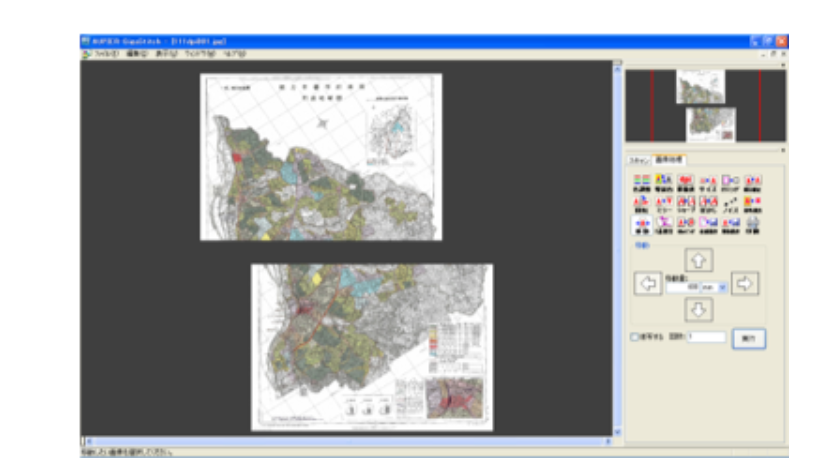Viewport: 825px width, 464px height.
Task: Select the サイズ (resize) tool icon
Action: click(708, 183)
